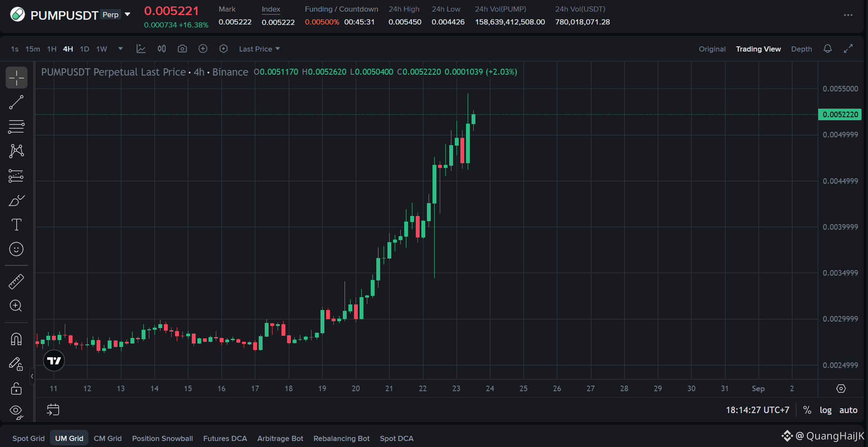
Task: Open the forecasting and measurement tools
Action: (16, 176)
